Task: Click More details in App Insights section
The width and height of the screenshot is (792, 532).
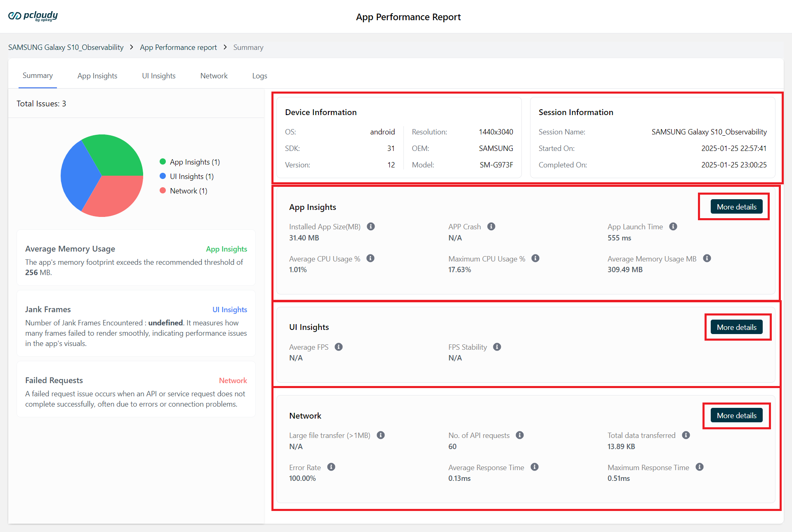Action: coord(736,207)
